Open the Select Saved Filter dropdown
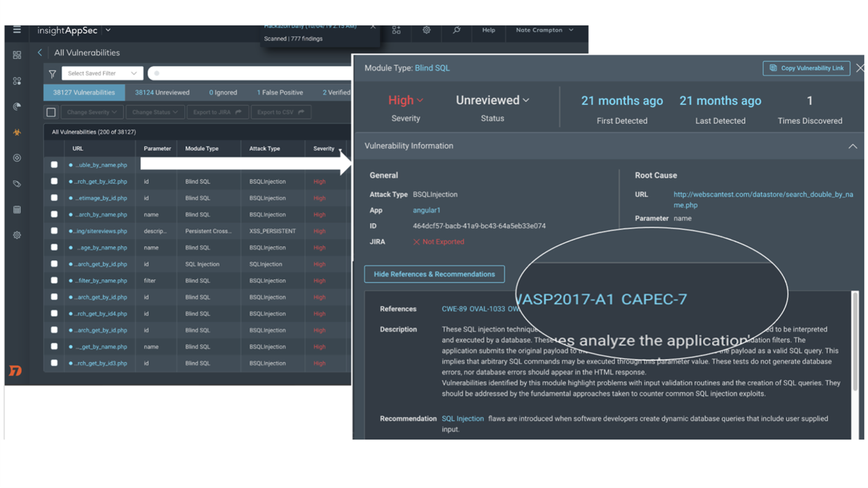868x488 pixels. (102, 73)
